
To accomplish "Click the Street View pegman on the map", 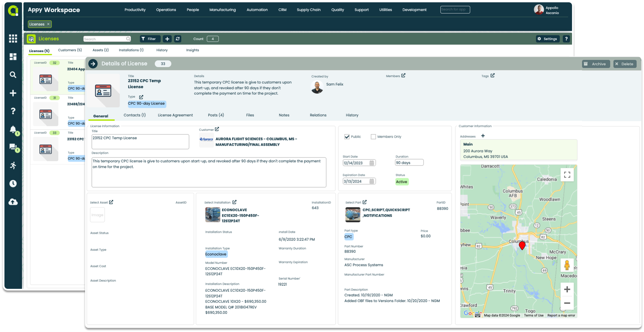I will pyautogui.click(x=567, y=265).
